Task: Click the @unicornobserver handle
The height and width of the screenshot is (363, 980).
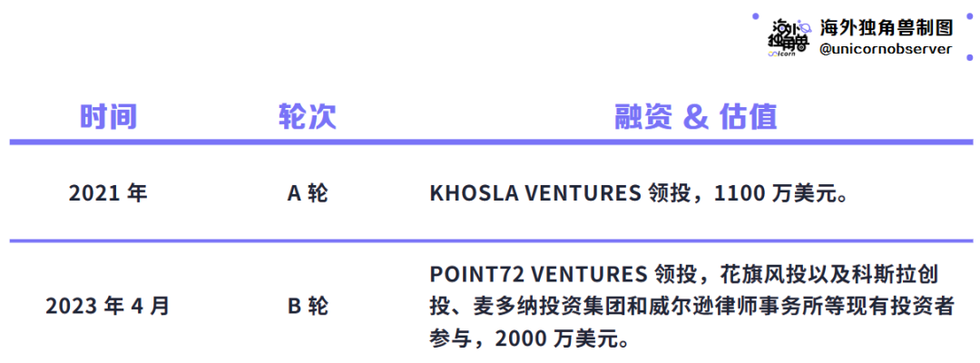Action: tap(886, 49)
